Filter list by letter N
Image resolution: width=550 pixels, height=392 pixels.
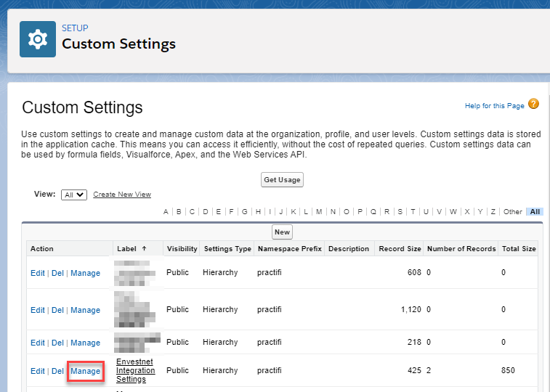click(333, 211)
